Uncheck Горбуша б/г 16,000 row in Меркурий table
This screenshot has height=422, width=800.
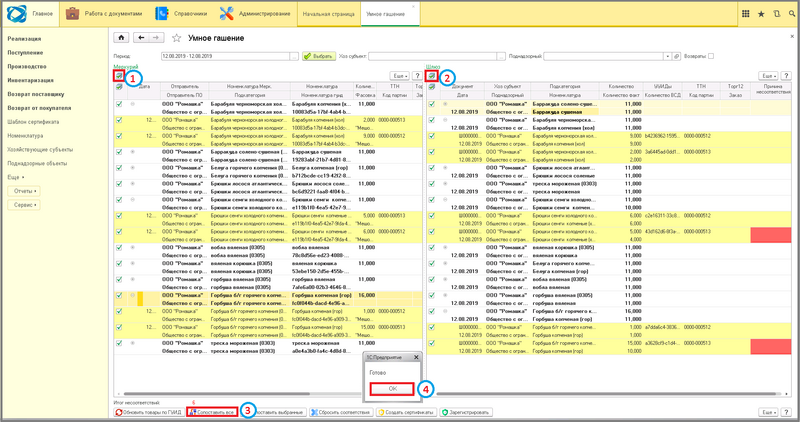pyautogui.click(x=119, y=295)
